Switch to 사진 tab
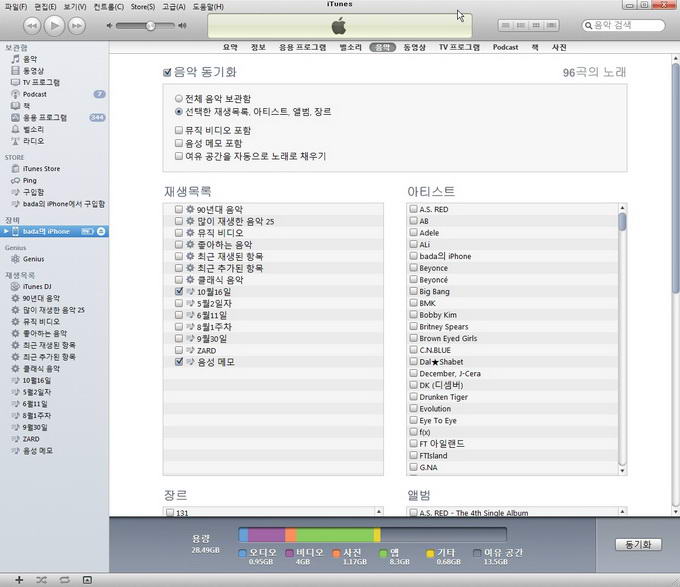Screen dimensions: 680x587 (x=559, y=47)
